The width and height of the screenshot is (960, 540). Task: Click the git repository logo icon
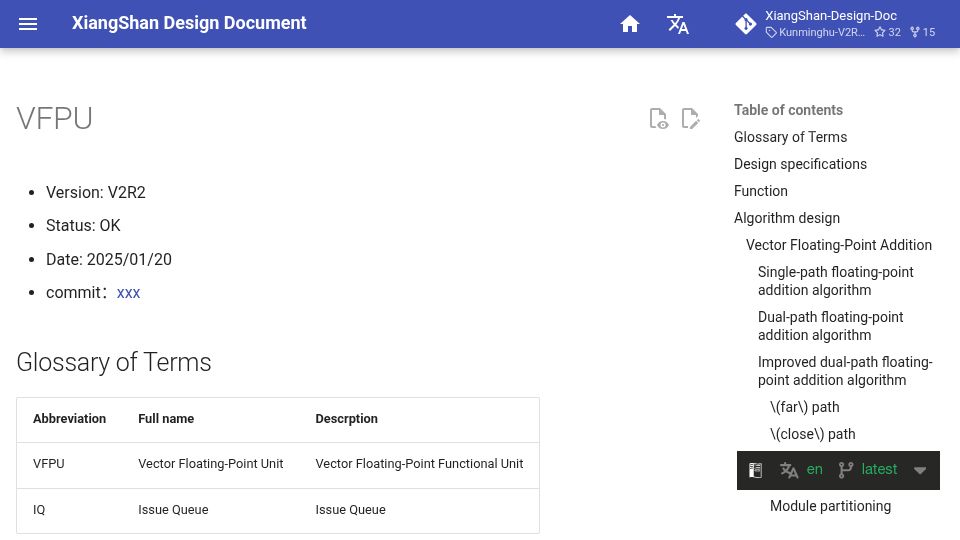(746, 24)
